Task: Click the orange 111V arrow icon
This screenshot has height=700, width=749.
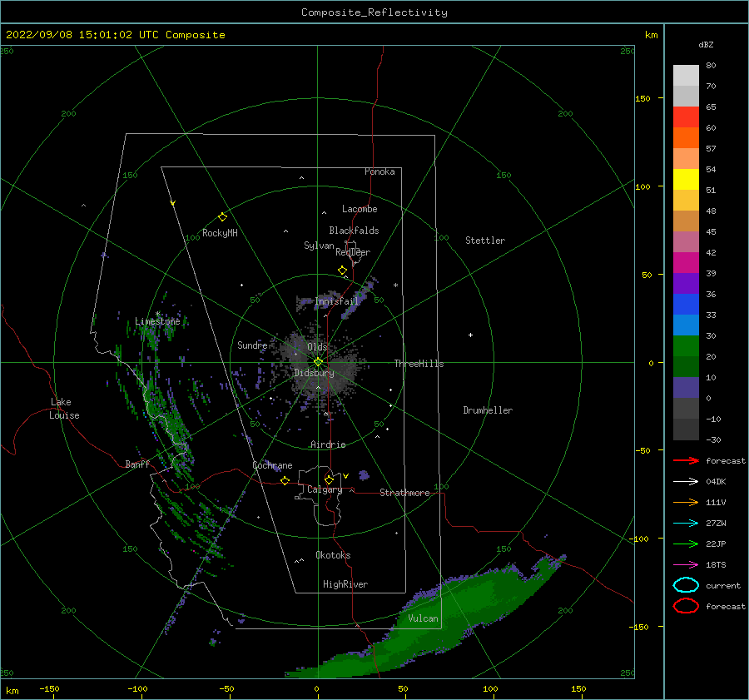Action: click(686, 502)
